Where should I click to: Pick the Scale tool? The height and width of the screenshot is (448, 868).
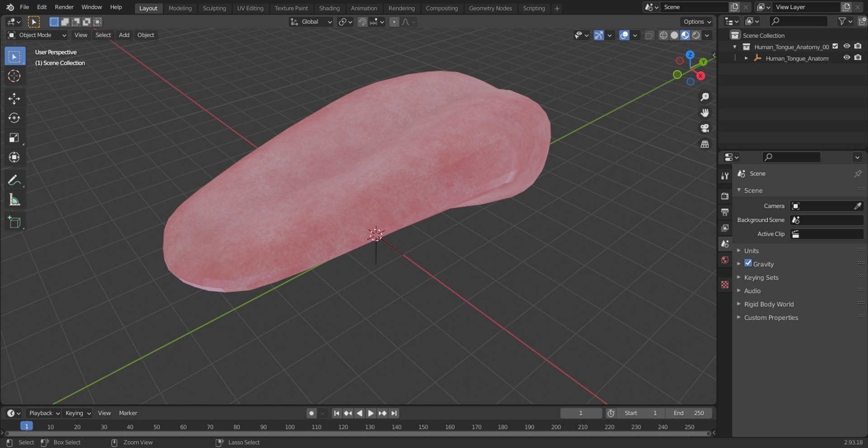14,138
